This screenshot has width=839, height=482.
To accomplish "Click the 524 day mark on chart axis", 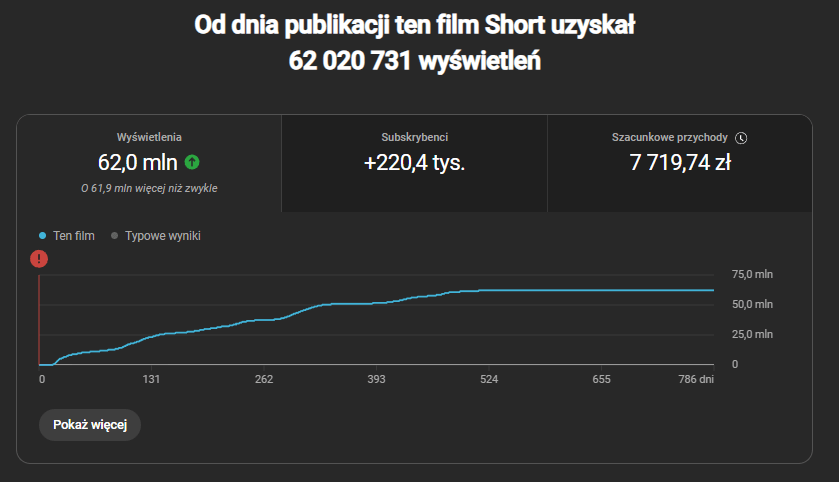I will [x=489, y=380].
